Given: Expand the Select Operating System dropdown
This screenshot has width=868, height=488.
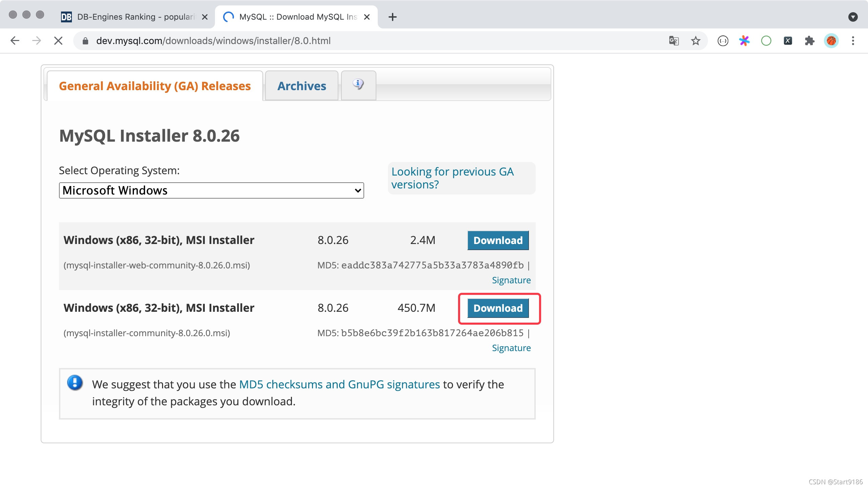Looking at the screenshot, I should click(211, 190).
